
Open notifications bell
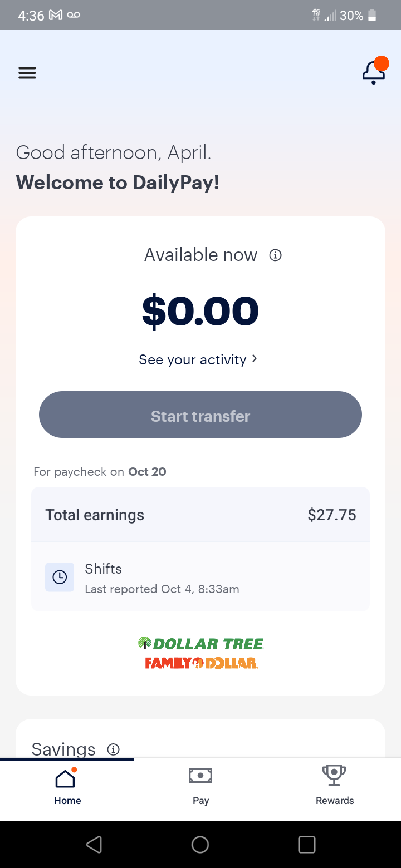[x=373, y=72]
